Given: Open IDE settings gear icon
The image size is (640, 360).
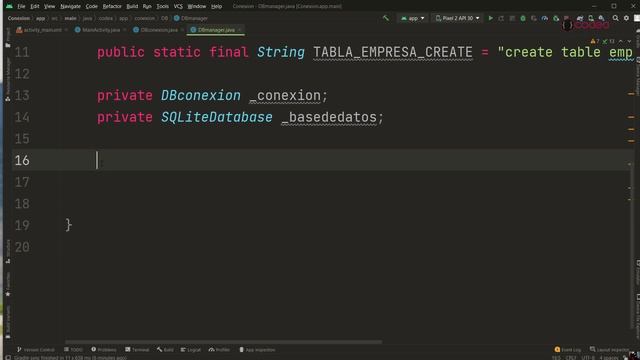Looking at the screenshot, I should click(627, 18).
